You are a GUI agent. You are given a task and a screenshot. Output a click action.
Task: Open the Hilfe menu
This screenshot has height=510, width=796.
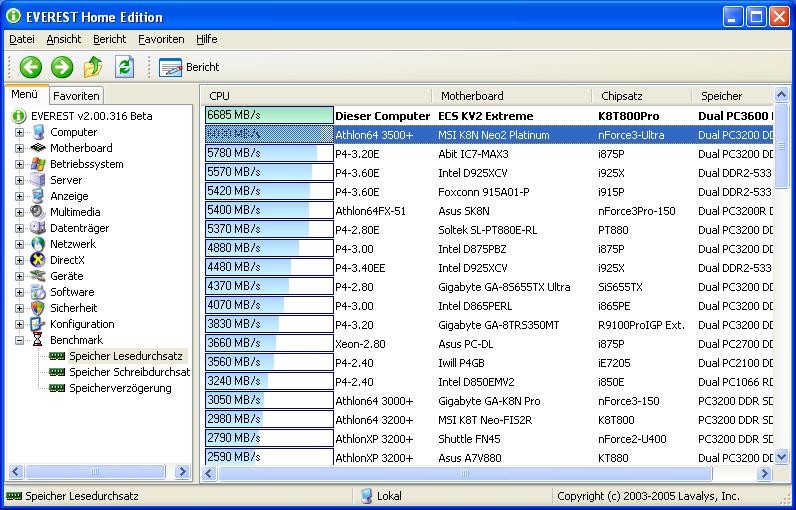click(x=207, y=39)
